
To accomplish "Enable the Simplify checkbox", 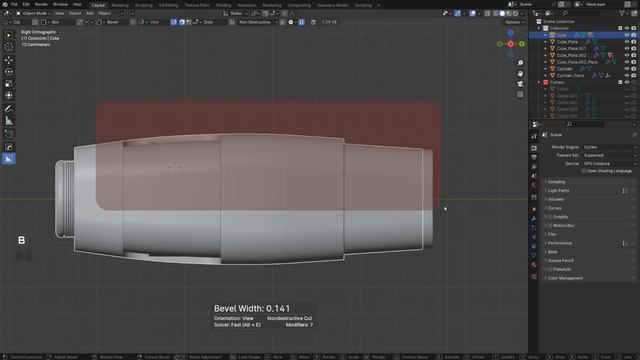I will (x=550, y=217).
